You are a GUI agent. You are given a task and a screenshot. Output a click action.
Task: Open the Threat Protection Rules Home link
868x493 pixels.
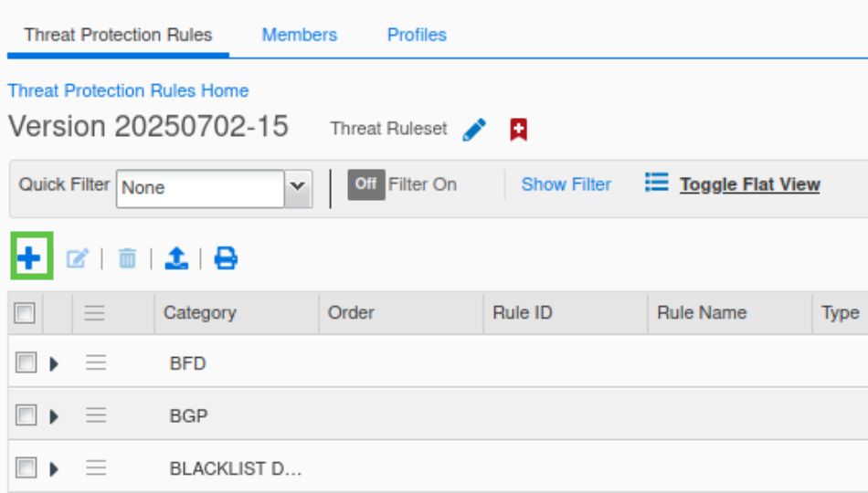pyautogui.click(x=128, y=90)
